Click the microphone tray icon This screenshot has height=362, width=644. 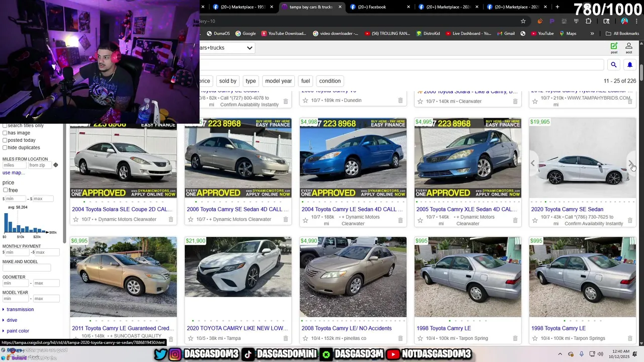click(x=582, y=354)
